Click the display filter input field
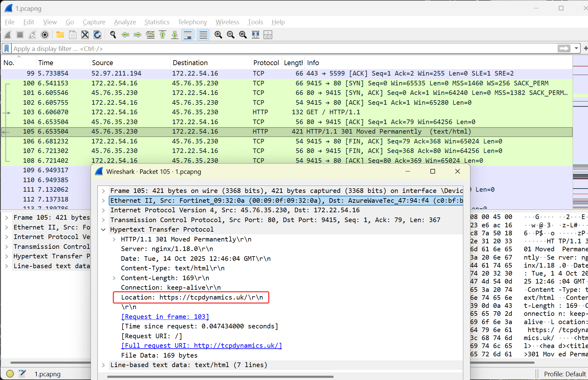 tap(276, 49)
